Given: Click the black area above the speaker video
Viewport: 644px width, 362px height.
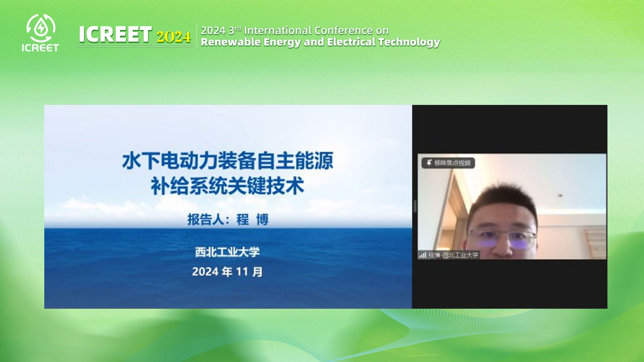Looking at the screenshot, I should click(x=510, y=129).
